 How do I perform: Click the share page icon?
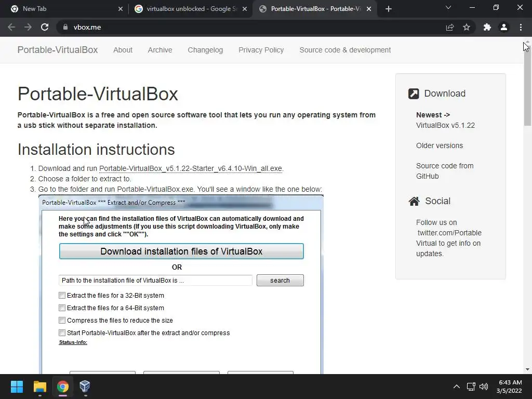coord(450,27)
